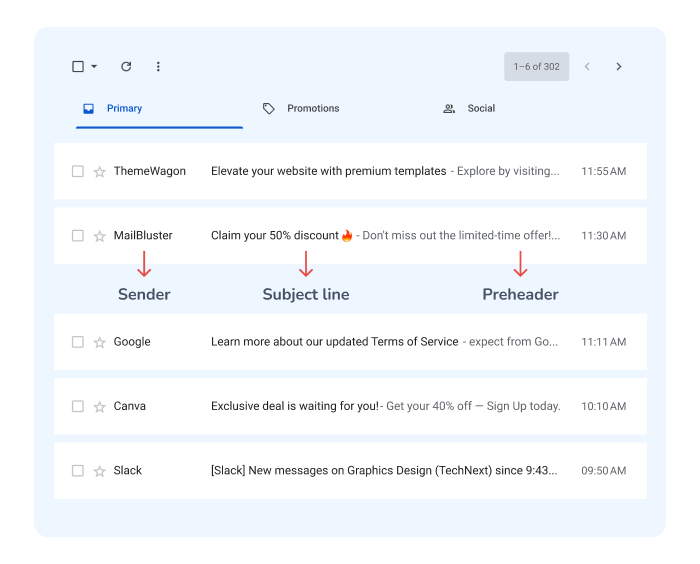Star the ThemeWagon email

point(99,172)
